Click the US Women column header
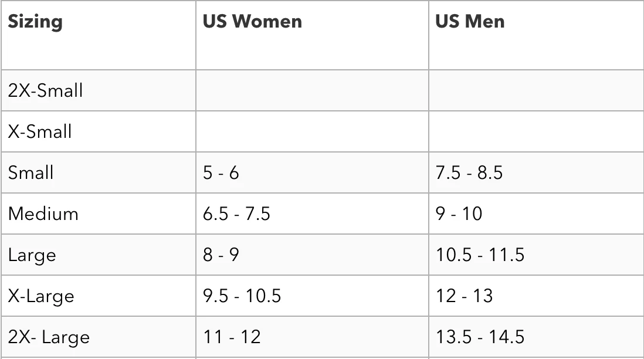Screen dimensions: 644x359 [x=252, y=21]
